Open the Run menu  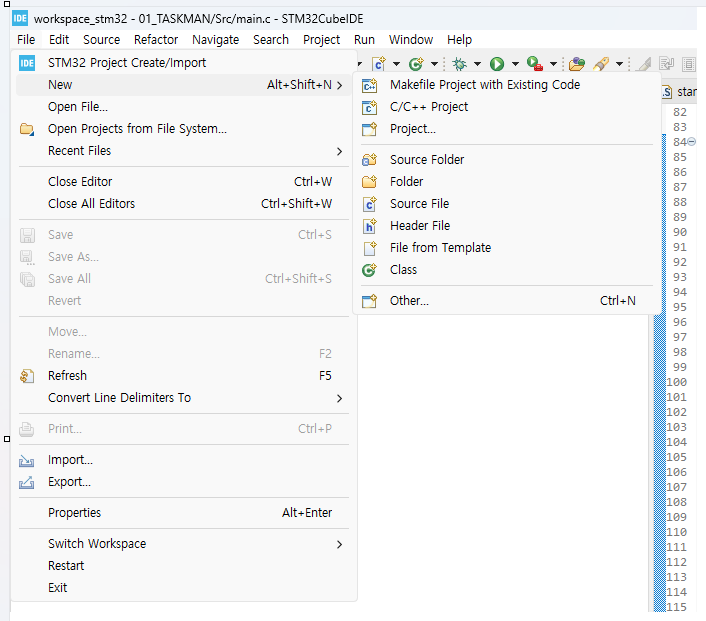coord(364,40)
